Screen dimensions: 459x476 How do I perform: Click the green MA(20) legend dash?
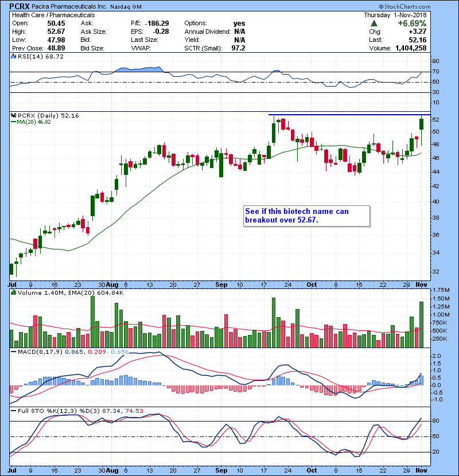pos(13,122)
